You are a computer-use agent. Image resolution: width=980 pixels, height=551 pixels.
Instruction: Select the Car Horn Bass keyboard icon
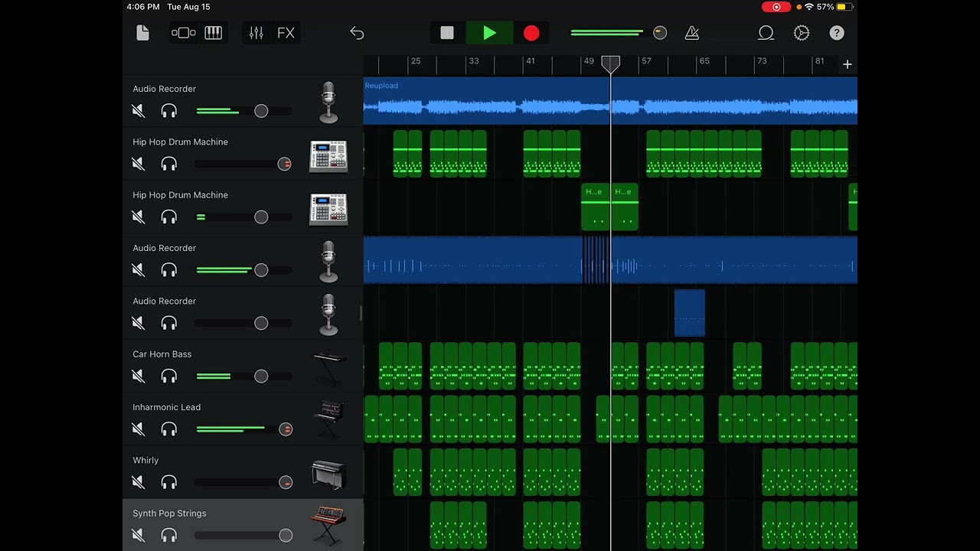(329, 367)
